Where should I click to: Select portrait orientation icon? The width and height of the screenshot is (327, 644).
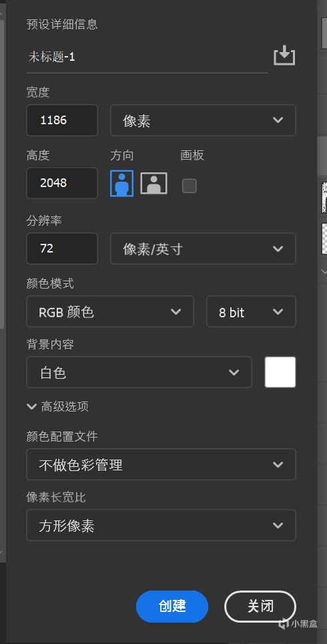click(122, 183)
